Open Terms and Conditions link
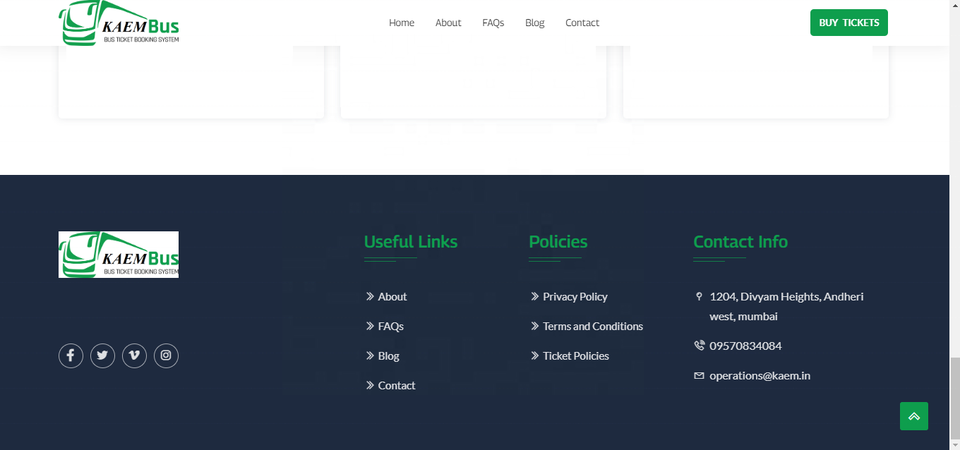Viewport: 960px width, 450px height. [x=593, y=326]
